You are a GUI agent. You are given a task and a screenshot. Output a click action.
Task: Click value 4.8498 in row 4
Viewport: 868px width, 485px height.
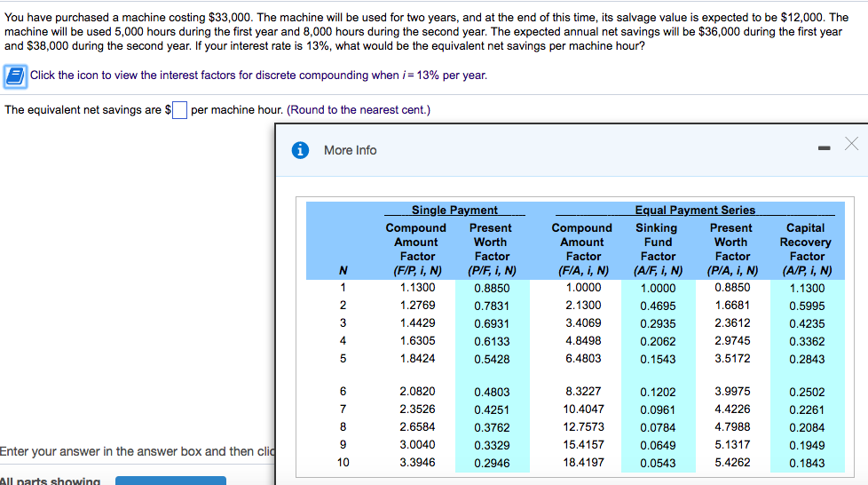point(583,341)
